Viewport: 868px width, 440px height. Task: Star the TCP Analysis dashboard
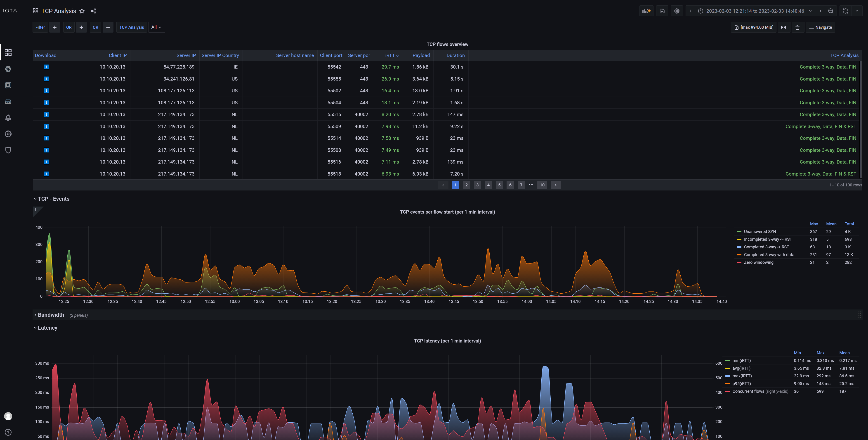tap(82, 11)
